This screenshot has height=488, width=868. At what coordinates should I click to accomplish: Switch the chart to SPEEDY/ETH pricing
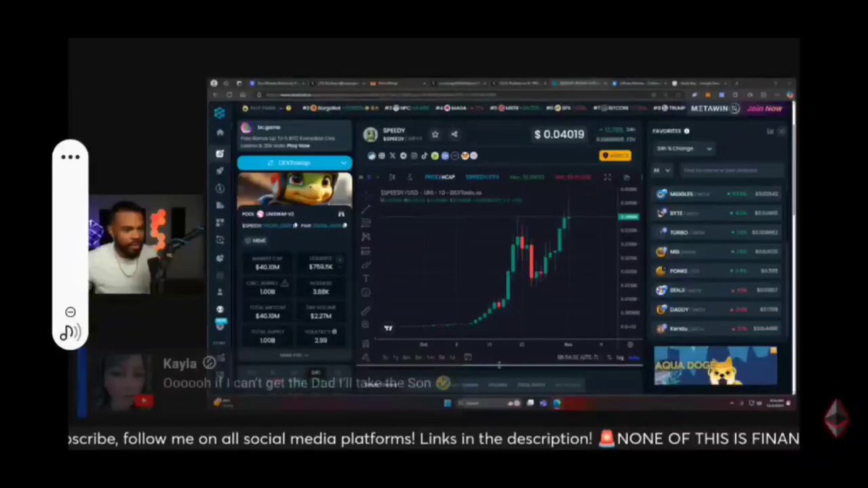point(482,177)
